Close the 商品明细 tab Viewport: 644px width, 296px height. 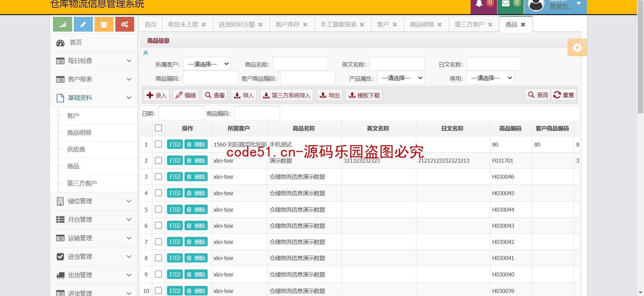pos(440,25)
